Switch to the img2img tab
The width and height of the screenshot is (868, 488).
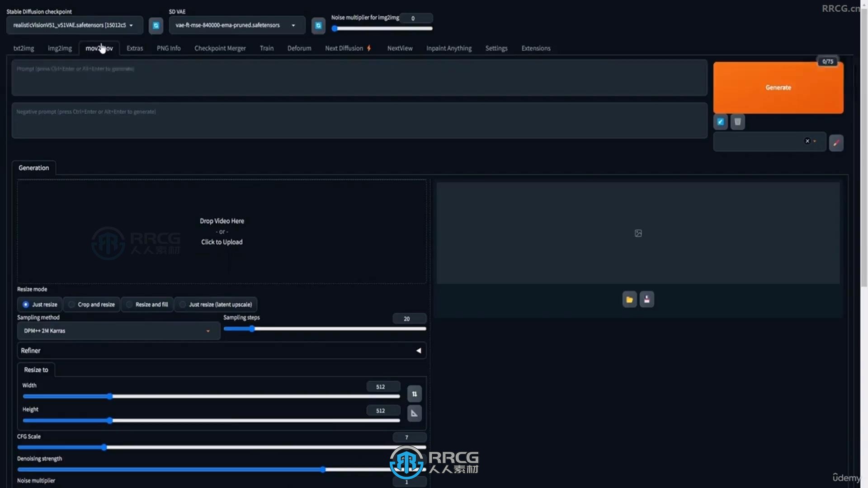60,48
